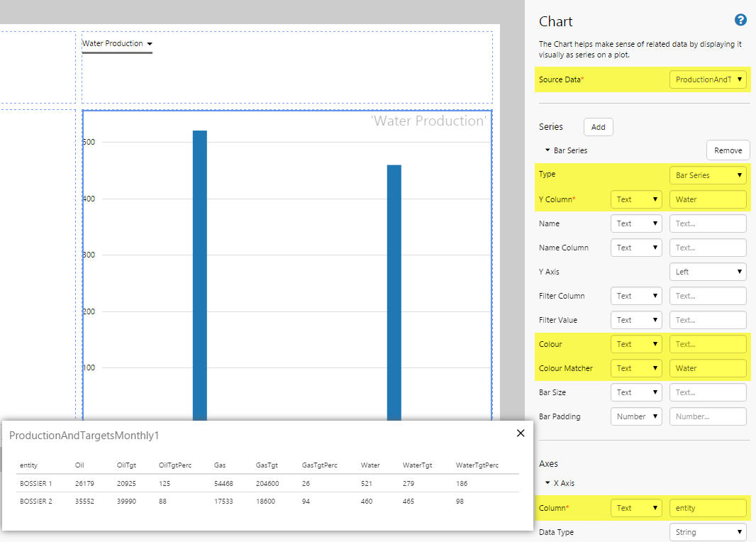Open the Y Axis Left dropdown
The height and width of the screenshot is (542, 756).
coord(708,272)
